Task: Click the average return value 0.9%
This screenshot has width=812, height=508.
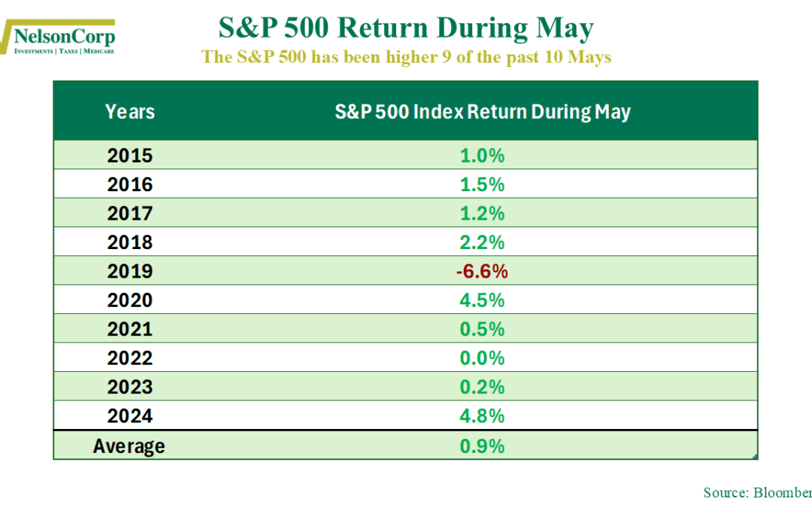Action: [x=482, y=446]
